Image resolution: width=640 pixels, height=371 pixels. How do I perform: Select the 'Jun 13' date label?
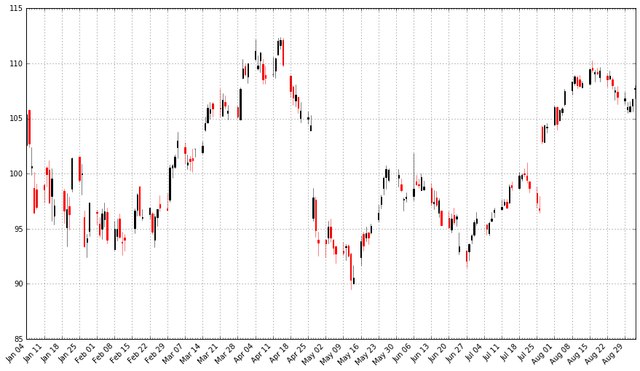(420, 353)
